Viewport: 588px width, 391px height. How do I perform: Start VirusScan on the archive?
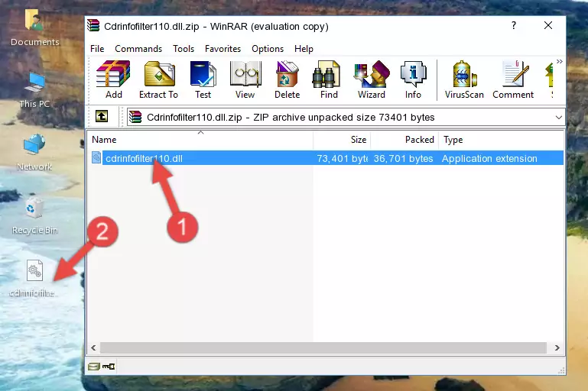tap(464, 79)
